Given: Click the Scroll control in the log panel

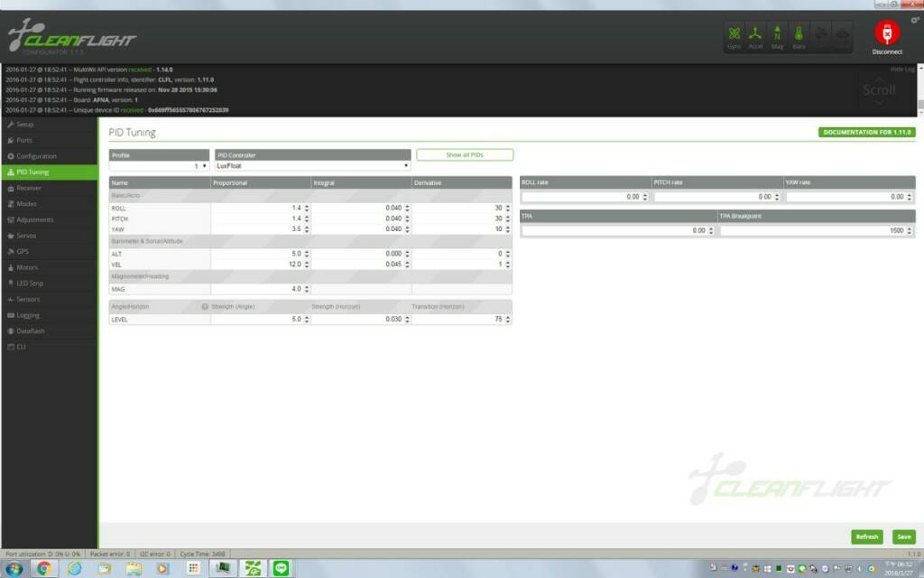Looking at the screenshot, I should click(879, 90).
